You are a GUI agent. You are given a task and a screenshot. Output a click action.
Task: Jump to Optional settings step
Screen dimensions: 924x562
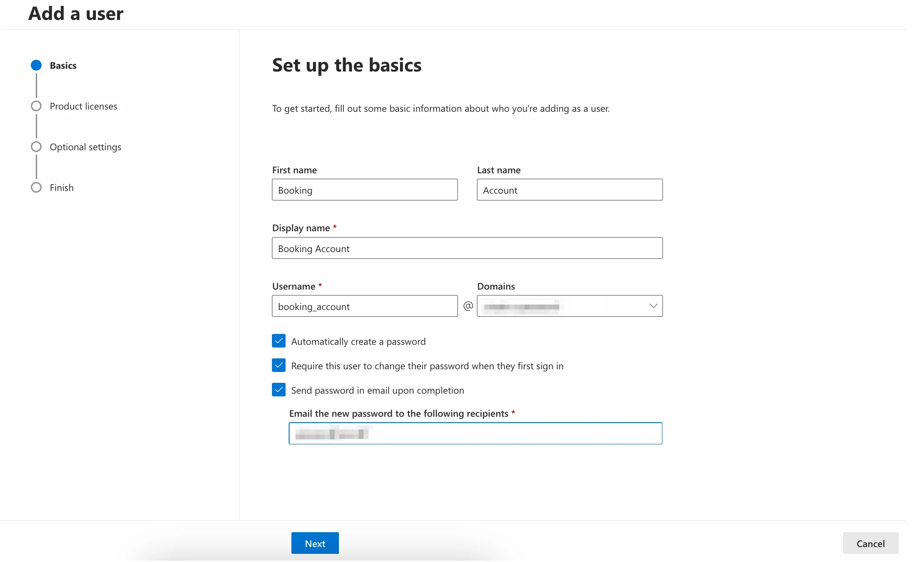pyautogui.click(x=86, y=147)
